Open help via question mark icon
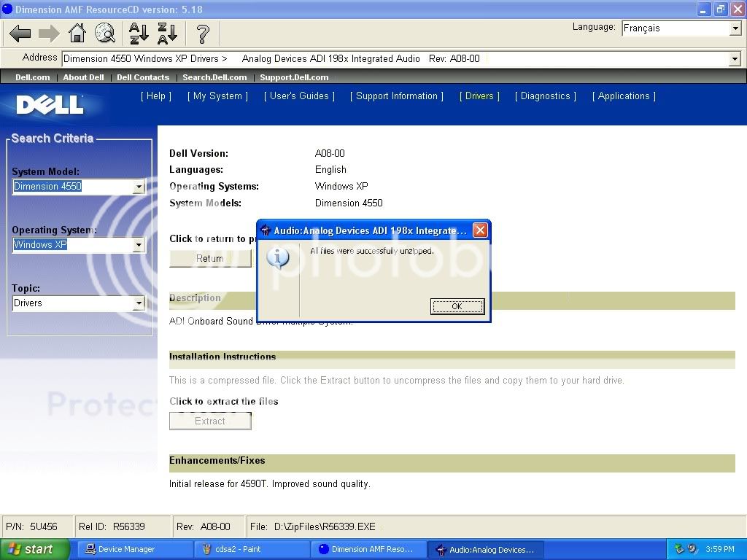 (x=203, y=33)
